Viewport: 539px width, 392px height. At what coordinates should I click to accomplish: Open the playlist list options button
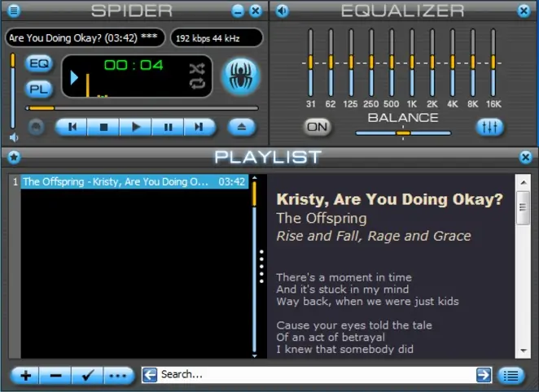pyautogui.click(x=511, y=376)
